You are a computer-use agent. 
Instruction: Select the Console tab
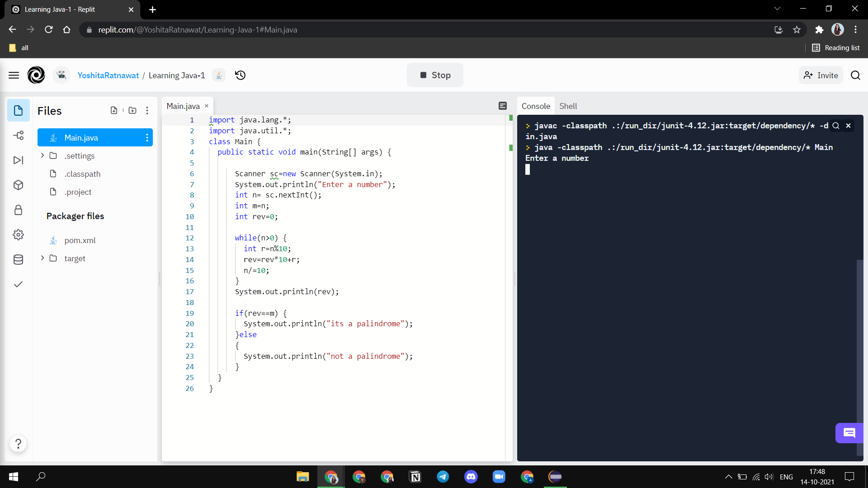pyautogui.click(x=535, y=106)
